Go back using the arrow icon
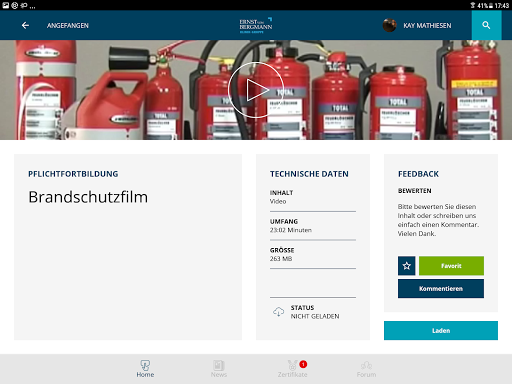 pyautogui.click(x=25, y=25)
